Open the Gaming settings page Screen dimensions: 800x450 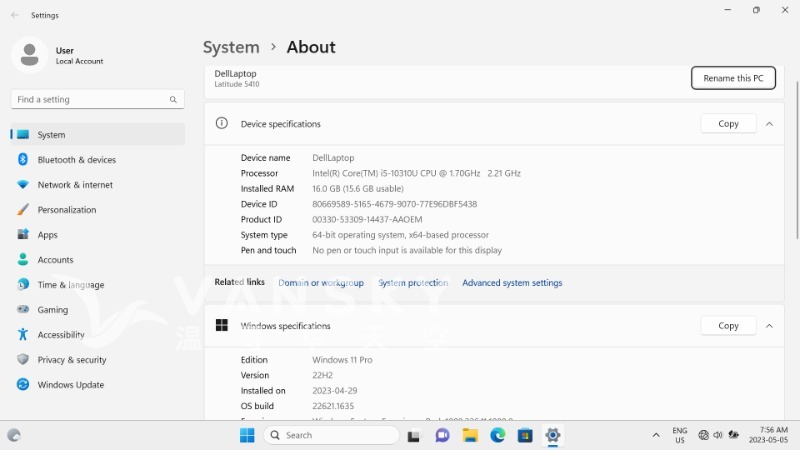(x=52, y=310)
